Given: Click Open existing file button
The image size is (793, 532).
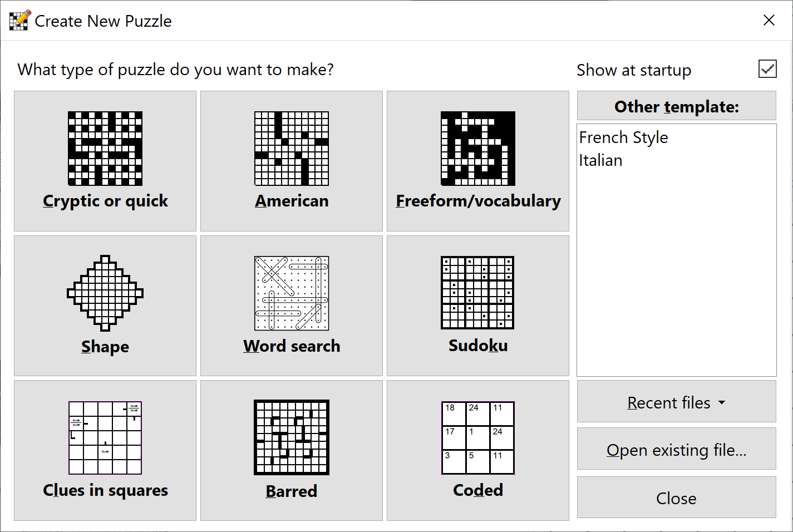Looking at the screenshot, I should click(676, 450).
